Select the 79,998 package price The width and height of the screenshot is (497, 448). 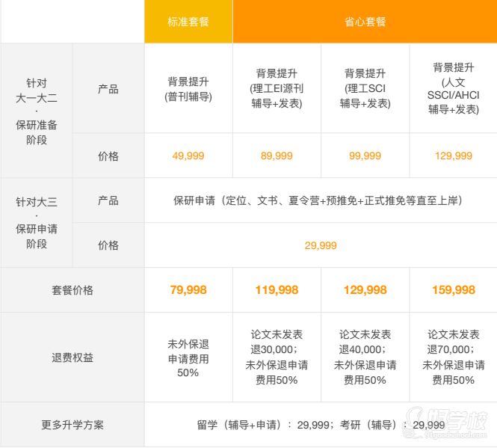click(x=188, y=290)
